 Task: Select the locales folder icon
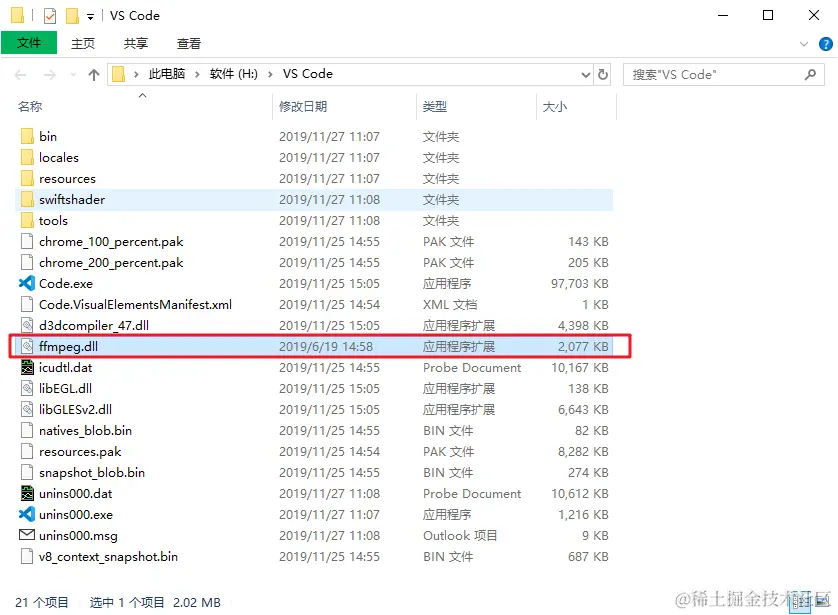[27, 157]
